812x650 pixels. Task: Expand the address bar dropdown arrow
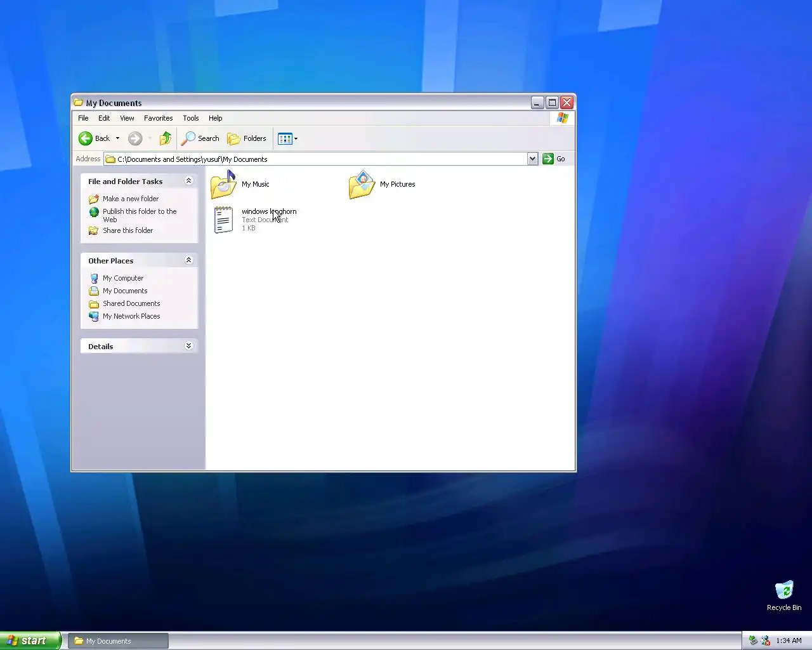pos(533,159)
